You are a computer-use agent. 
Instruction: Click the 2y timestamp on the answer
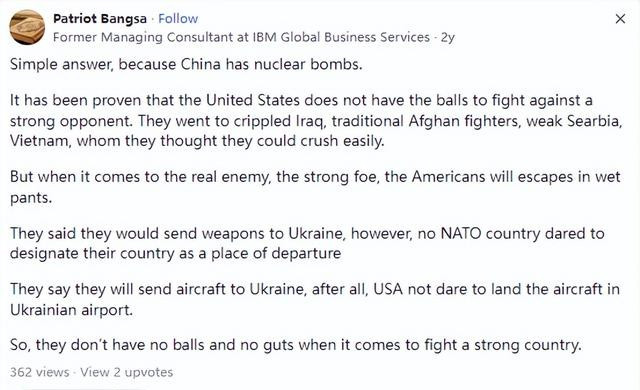point(448,38)
